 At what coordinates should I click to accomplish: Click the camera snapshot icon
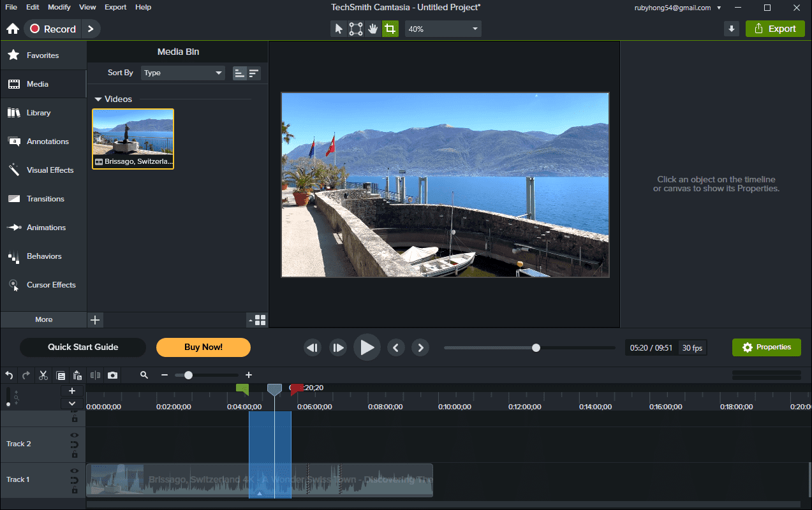(x=113, y=375)
